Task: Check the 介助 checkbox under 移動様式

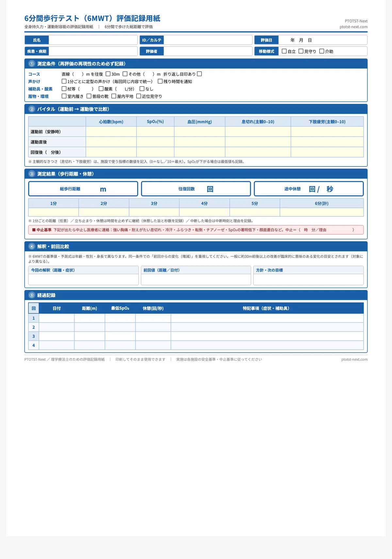Action: tap(322, 51)
